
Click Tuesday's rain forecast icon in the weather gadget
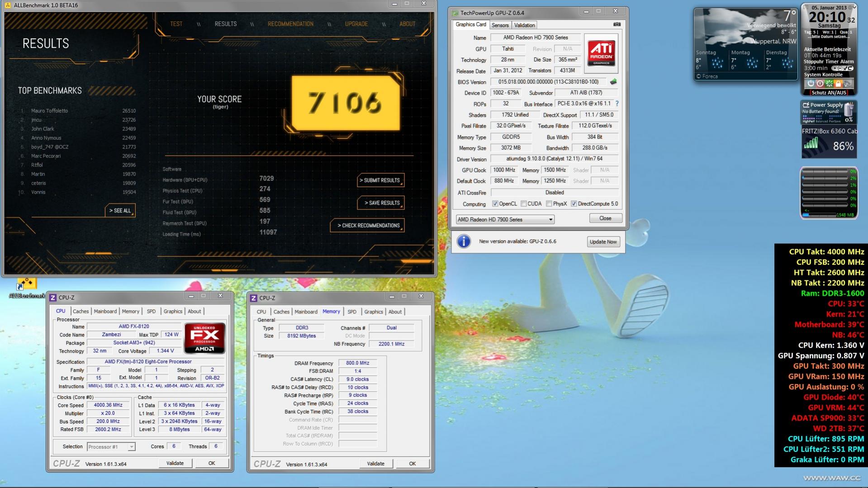[x=787, y=63]
